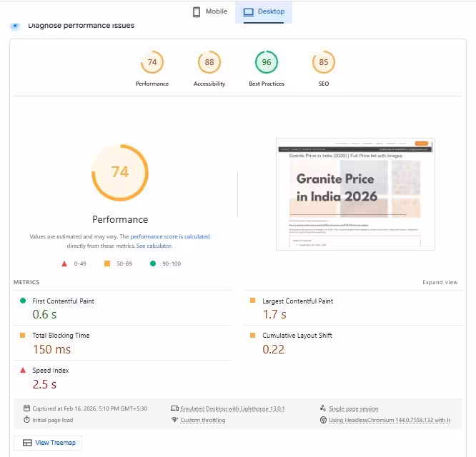This screenshot has width=476, height=457.
Task: Jump to Accessibility score gauge 88
Action: (x=209, y=69)
